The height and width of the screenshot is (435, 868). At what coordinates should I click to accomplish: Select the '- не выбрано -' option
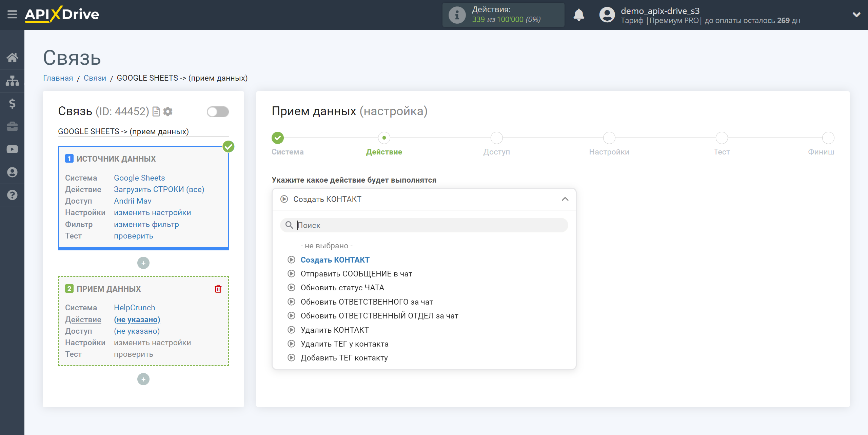327,246
